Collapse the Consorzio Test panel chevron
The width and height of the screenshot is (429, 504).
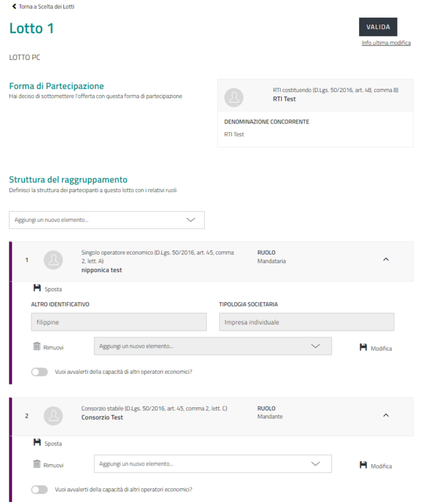click(x=386, y=415)
